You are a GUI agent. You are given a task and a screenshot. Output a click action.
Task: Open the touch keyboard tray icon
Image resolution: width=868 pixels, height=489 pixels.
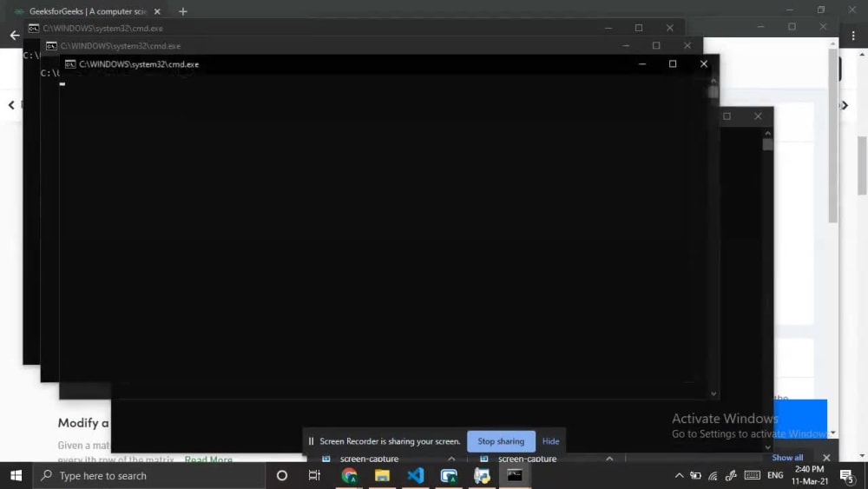753,475
